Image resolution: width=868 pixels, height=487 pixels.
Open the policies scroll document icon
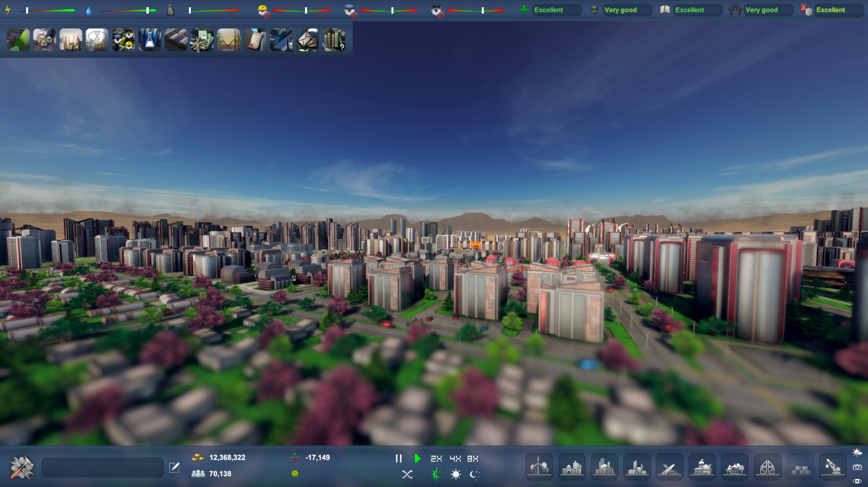coord(255,40)
